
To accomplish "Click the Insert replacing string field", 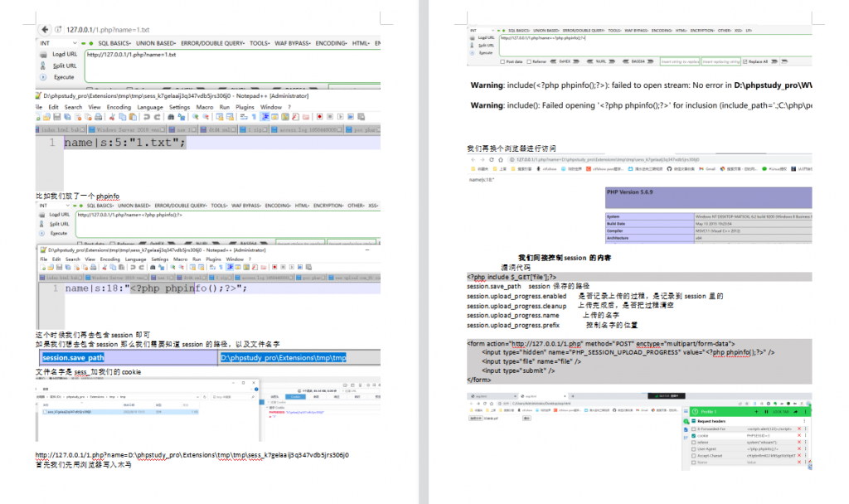I will tap(721, 61).
